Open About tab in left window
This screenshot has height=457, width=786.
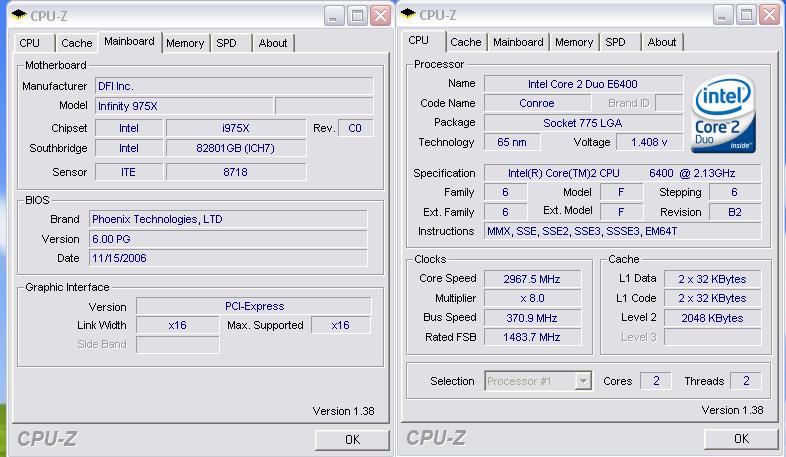273,43
